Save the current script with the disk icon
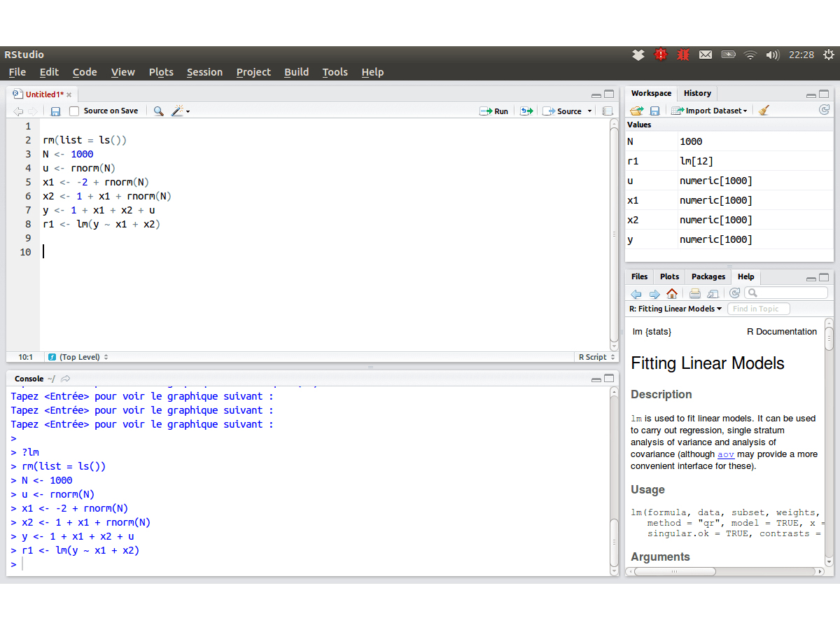The image size is (840, 630). tap(55, 111)
